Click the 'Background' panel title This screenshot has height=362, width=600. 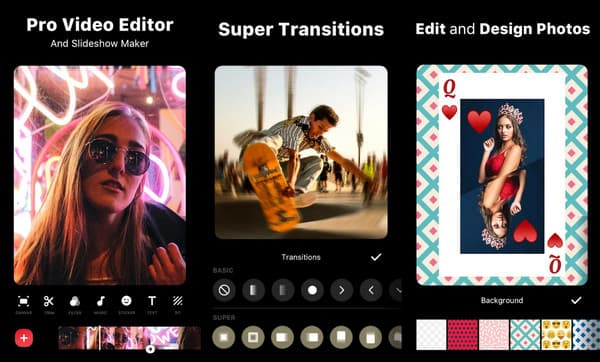point(502,300)
